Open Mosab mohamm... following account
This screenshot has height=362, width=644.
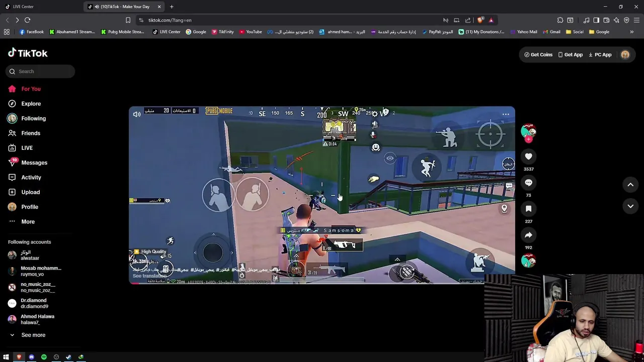coord(34,271)
